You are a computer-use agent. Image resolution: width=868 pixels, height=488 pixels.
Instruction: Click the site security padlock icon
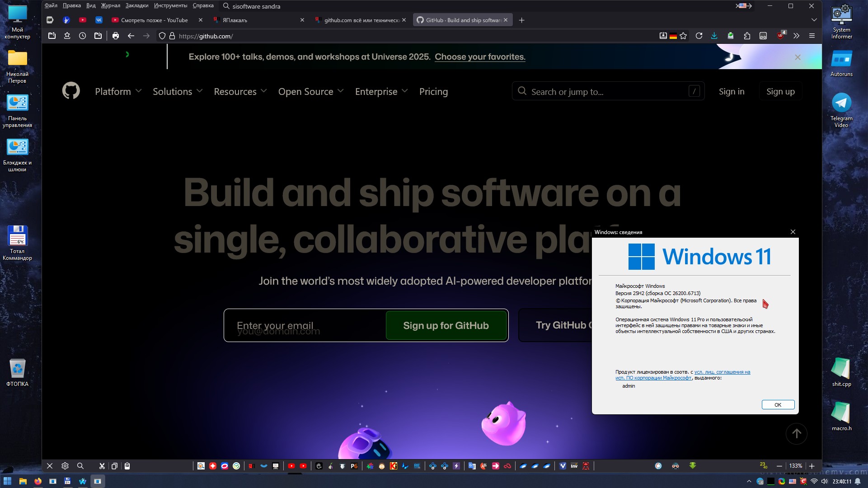tap(172, 36)
